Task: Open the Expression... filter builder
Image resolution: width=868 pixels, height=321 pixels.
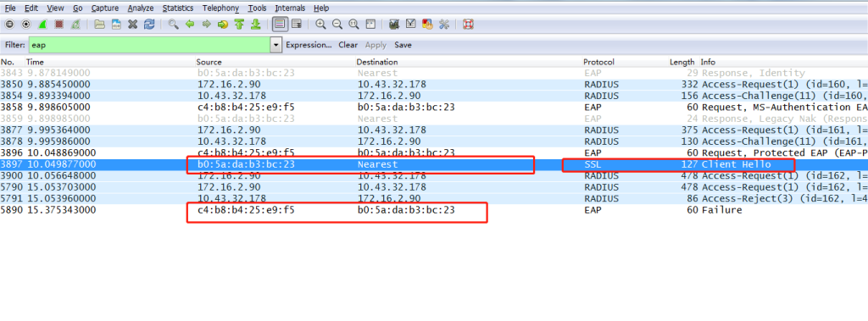Action: (309, 46)
